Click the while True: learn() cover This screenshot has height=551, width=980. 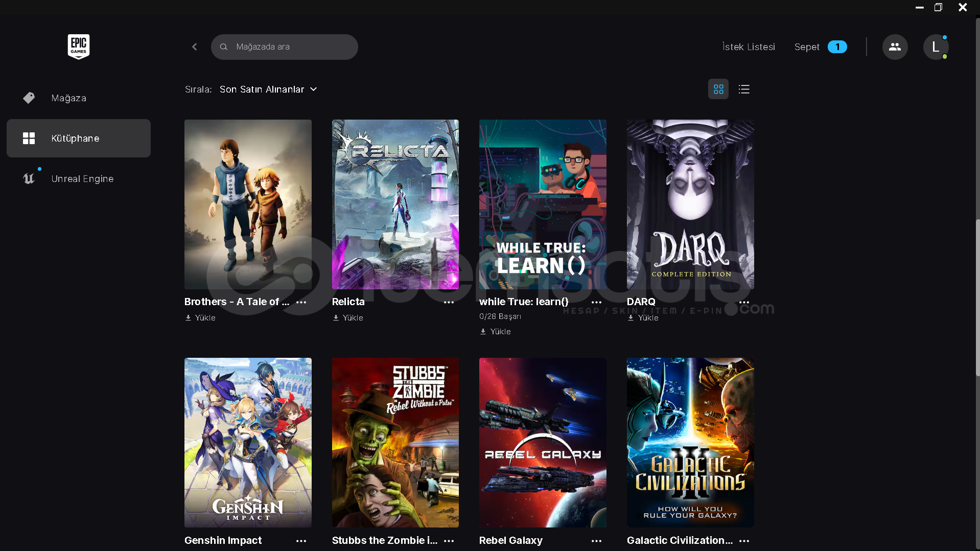point(543,204)
